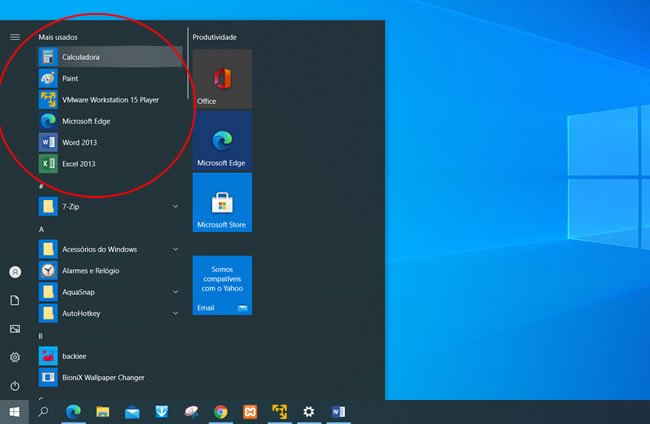The height and width of the screenshot is (424, 650).
Task: Open Google Chrome from the taskbar
Action: pyautogui.click(x=221, y=411)
